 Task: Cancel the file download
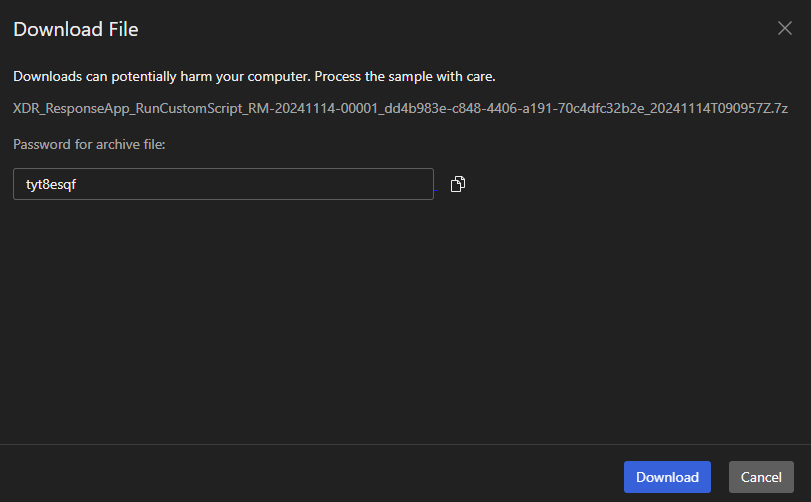(761, 477)
